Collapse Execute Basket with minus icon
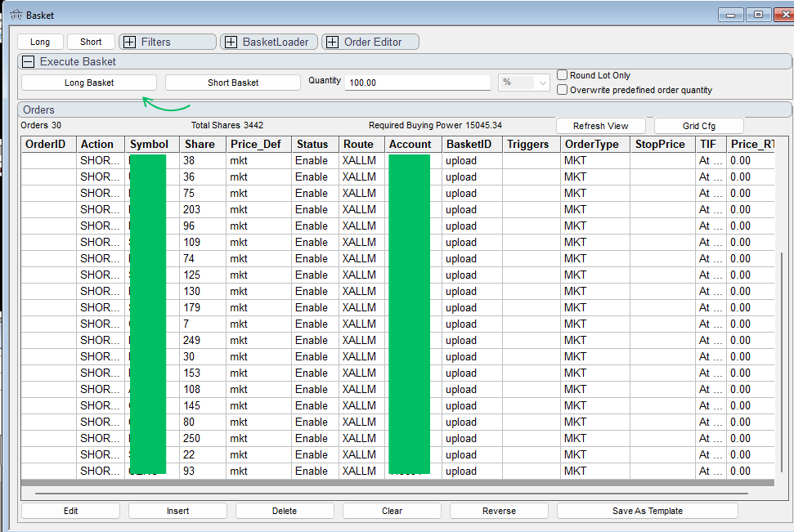This screenshot has height=532, width=794. 29,62
